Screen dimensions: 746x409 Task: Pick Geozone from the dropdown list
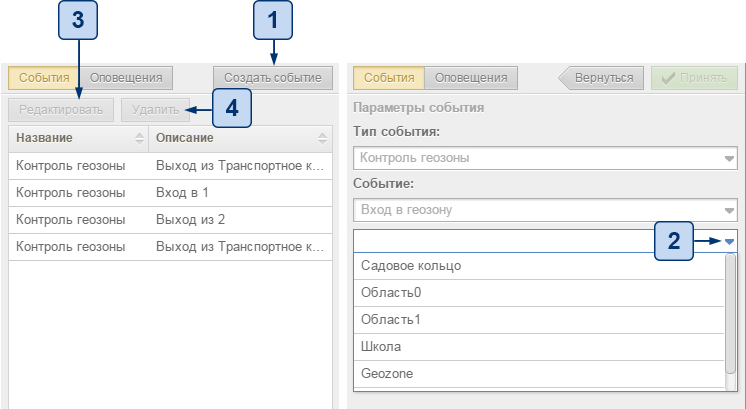(x=539, y=374)
